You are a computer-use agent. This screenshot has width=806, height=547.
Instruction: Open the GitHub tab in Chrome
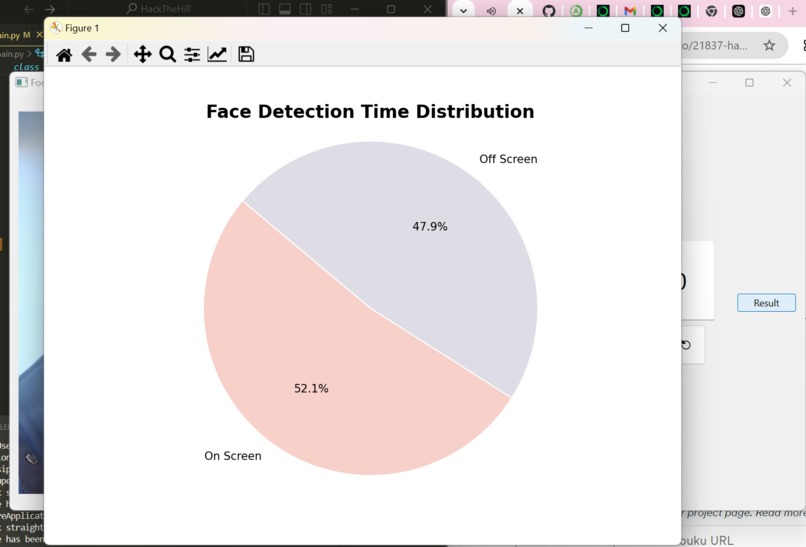pyautogui.click(x=549, y=11)
